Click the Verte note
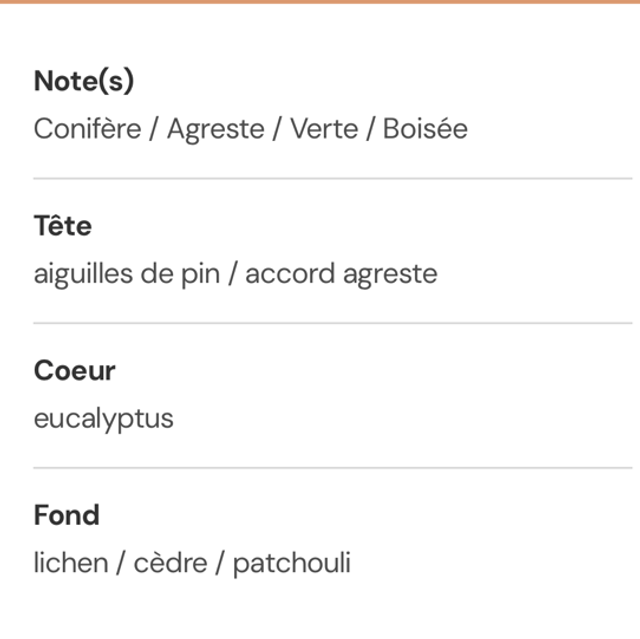The height and width of the screenshot is (639, 640). [x=323, y=129]
